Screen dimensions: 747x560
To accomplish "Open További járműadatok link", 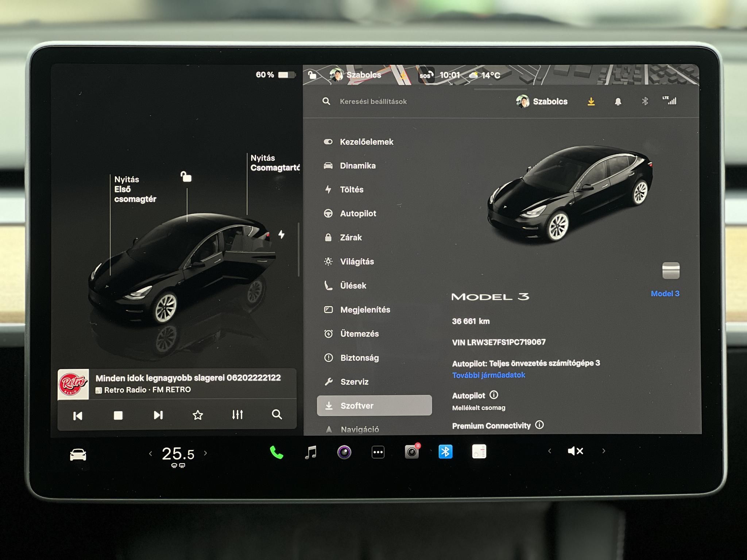I will [x=488, y=374].
